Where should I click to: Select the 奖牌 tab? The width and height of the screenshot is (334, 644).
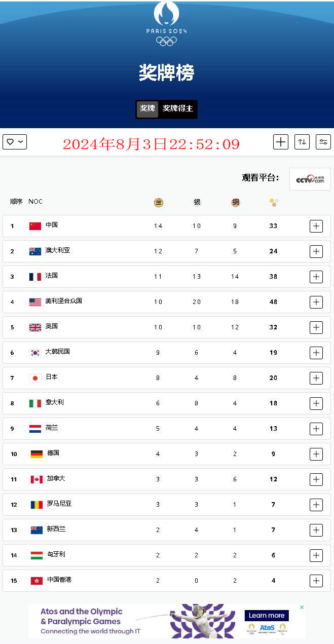(x=147, y=108)
